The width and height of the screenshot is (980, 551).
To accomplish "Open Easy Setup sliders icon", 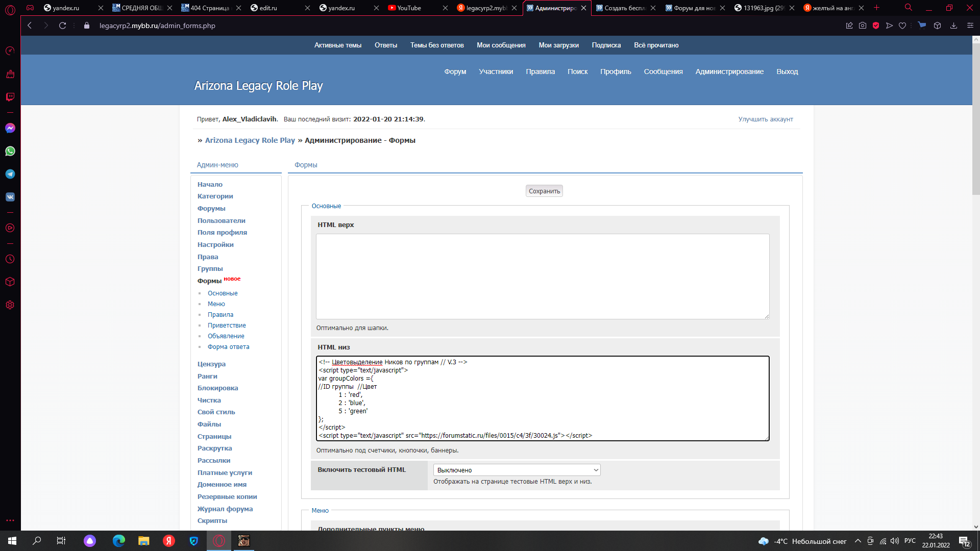I will [x=970, y=26].
